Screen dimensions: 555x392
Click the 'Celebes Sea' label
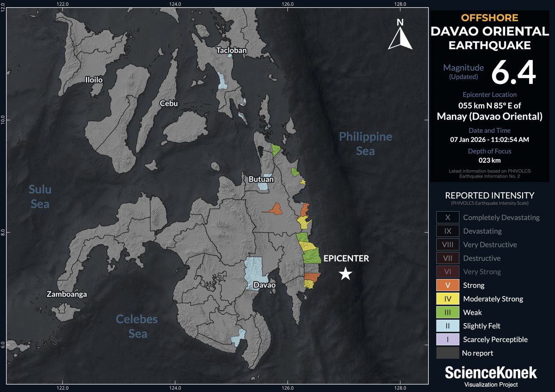(137, 326)
